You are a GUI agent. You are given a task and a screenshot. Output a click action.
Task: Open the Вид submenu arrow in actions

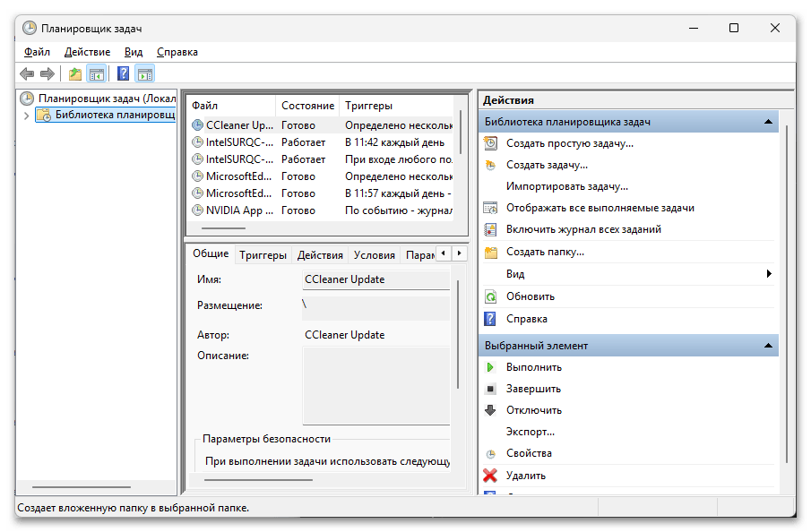pyautogui.click(x=769, y=274)
